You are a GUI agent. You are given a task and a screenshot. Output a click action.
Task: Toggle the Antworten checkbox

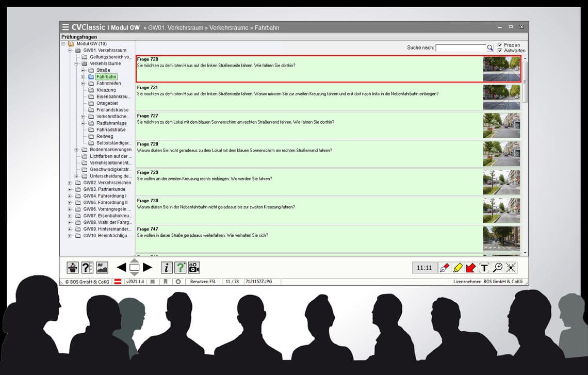pyautogui.click(x=499, y=50)
